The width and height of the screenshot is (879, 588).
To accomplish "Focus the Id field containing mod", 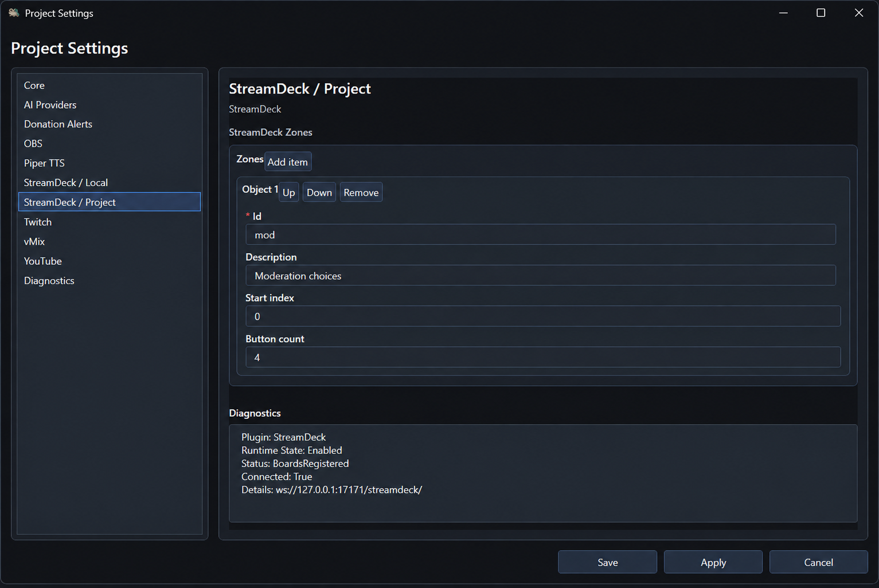I will pyautogui.click(x=541, y=235).
